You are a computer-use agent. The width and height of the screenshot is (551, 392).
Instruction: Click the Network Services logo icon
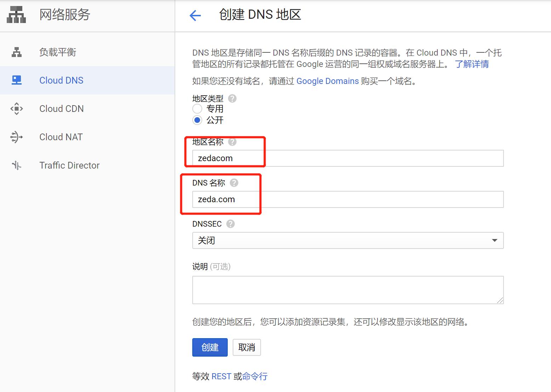[x=16, y=15]
